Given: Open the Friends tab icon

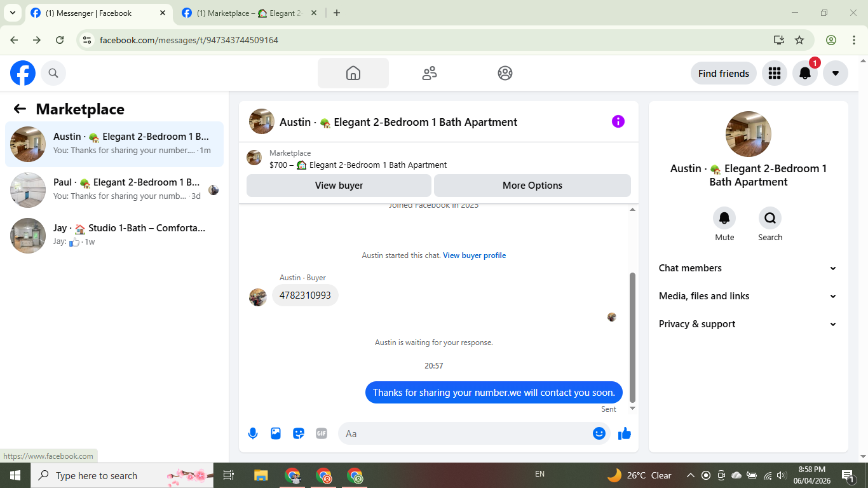Looking at the screenshot, I should click(x=430, y=73).
